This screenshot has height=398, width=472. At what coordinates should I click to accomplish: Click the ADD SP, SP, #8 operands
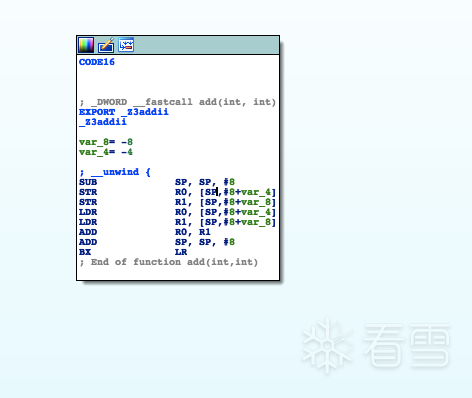click(x=205, y=242)
